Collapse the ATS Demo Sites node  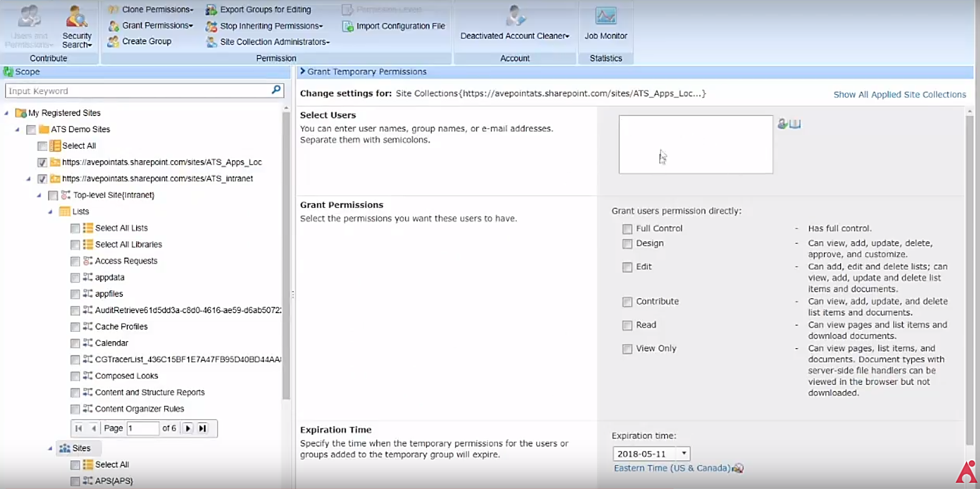17,129
